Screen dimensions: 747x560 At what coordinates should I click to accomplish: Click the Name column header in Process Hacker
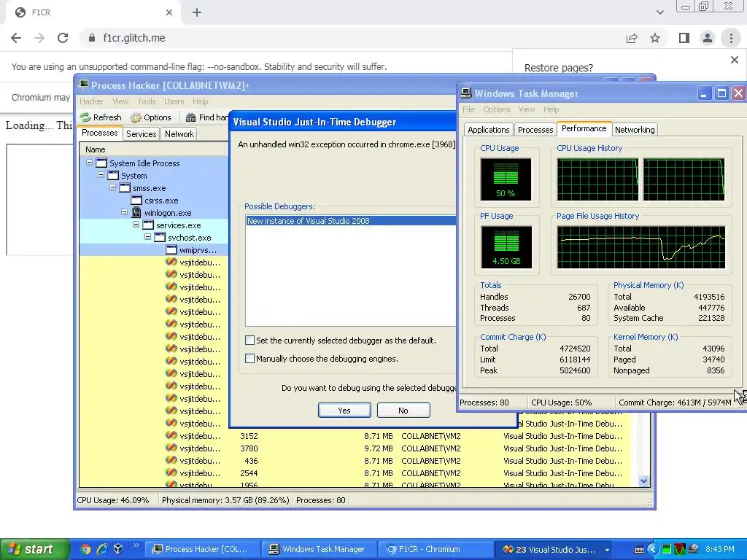click(152, 149)
